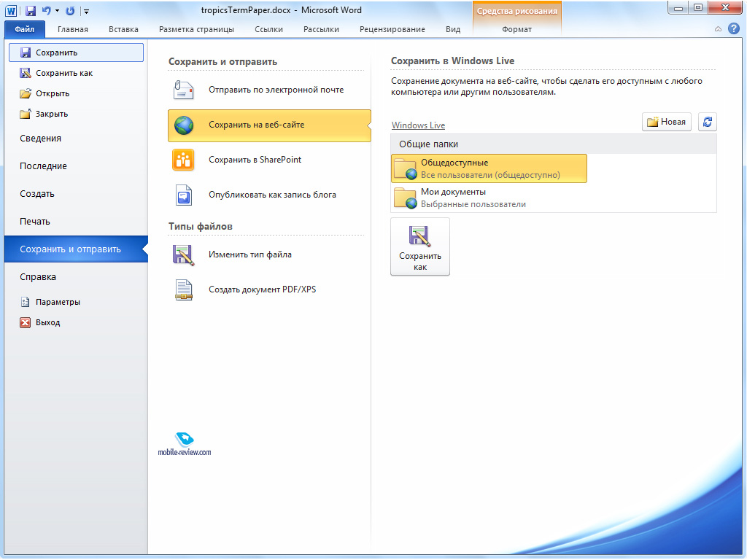747x560 pixels.
Task: Click the PDF/XPS document icon
Action: (x=183, y=289)
